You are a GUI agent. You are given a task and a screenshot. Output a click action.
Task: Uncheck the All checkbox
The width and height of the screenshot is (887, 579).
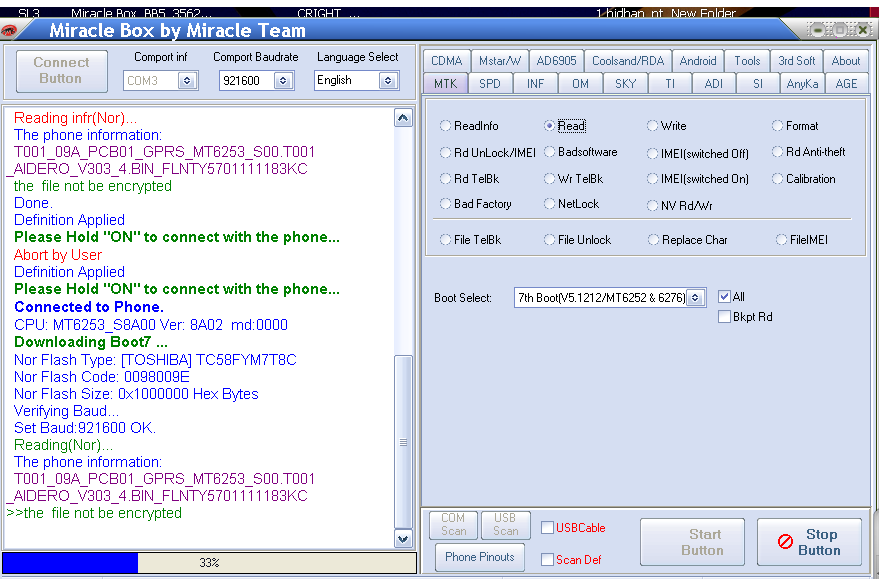pos(724,296)
